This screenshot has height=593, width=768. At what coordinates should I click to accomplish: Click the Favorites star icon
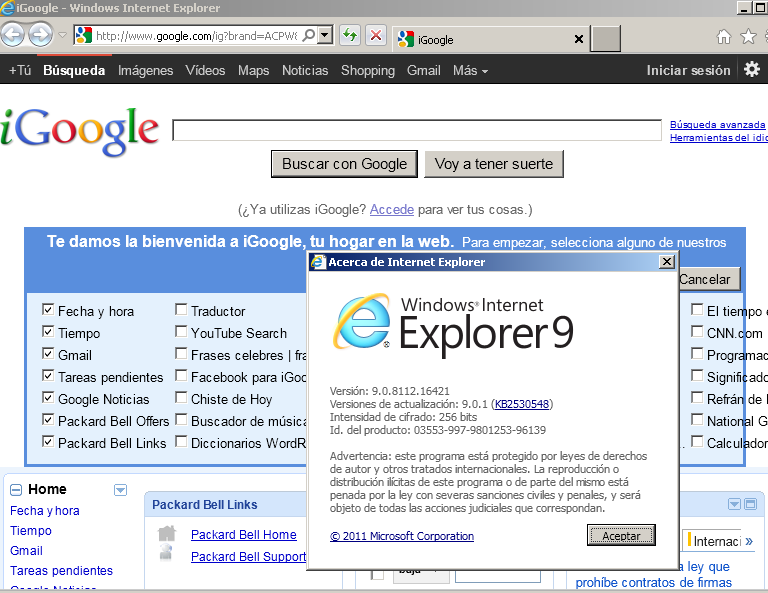pyautogui.click(x=748, y=37)
